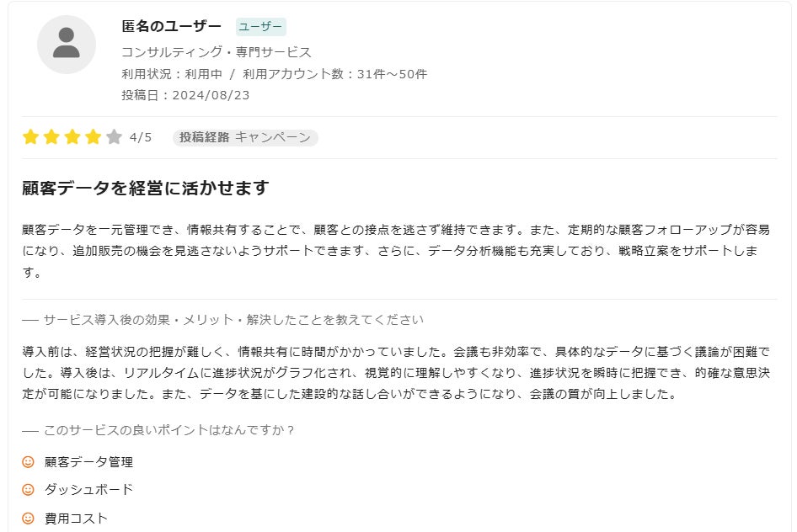Click the second yellow rating star
Viewport: 797px width, 532px height.
52,137
